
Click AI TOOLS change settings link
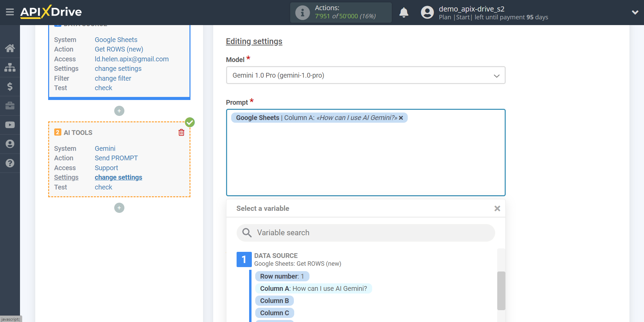[x=118, y=177]
